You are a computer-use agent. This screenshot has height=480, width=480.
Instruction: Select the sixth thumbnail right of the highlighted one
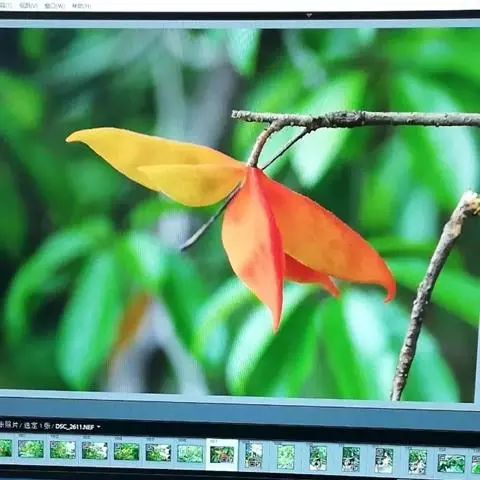pyautogui.click(x=417, y=461)
